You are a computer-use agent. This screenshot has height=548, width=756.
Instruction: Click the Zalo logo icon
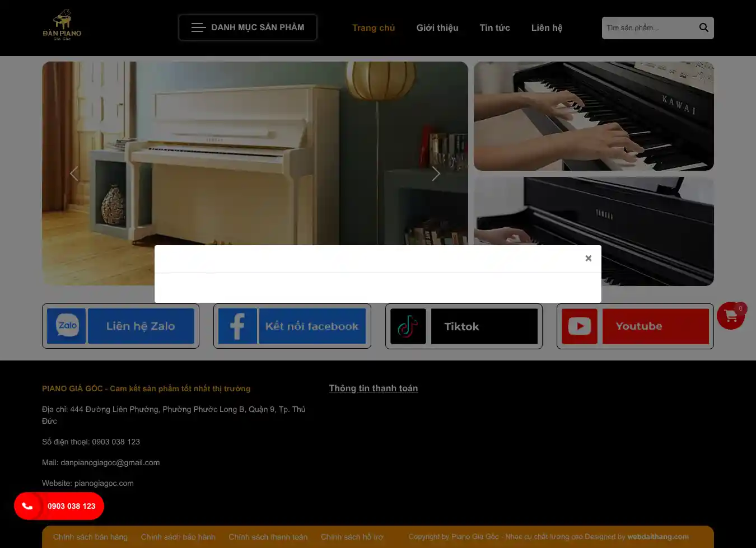click(x=67, y=326)
